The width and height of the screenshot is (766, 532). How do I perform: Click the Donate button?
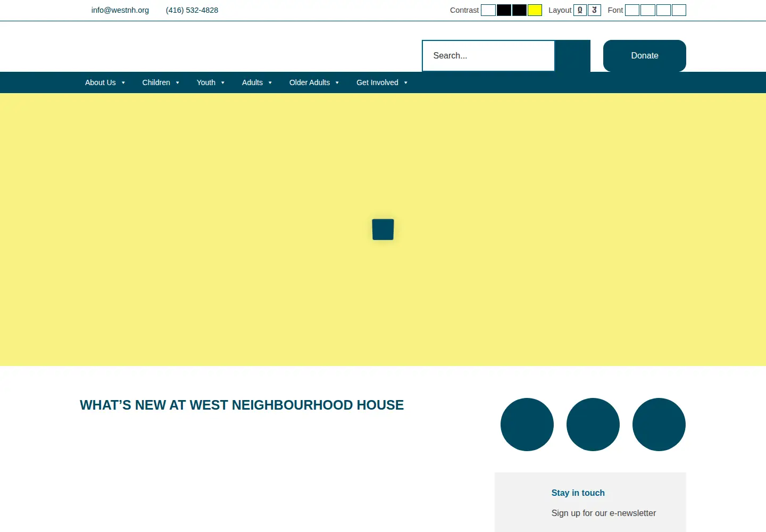[x=645, y=56]
